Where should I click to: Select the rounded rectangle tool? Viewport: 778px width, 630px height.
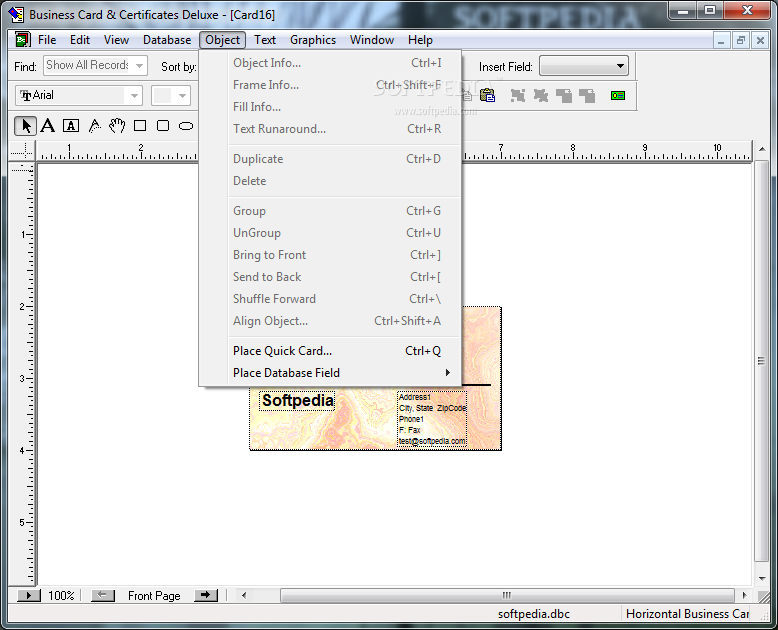click(163, 126)
